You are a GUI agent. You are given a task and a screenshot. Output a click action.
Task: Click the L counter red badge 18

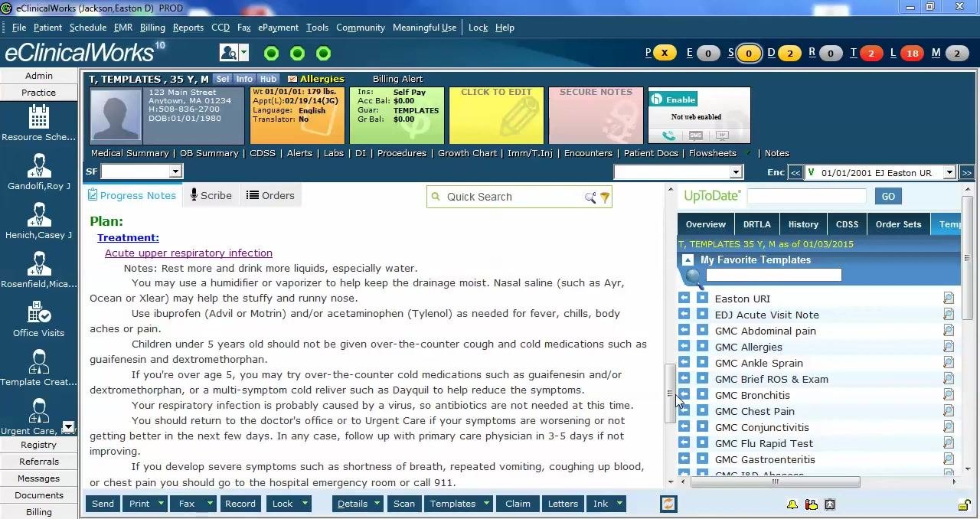click(x=911, y=53)
